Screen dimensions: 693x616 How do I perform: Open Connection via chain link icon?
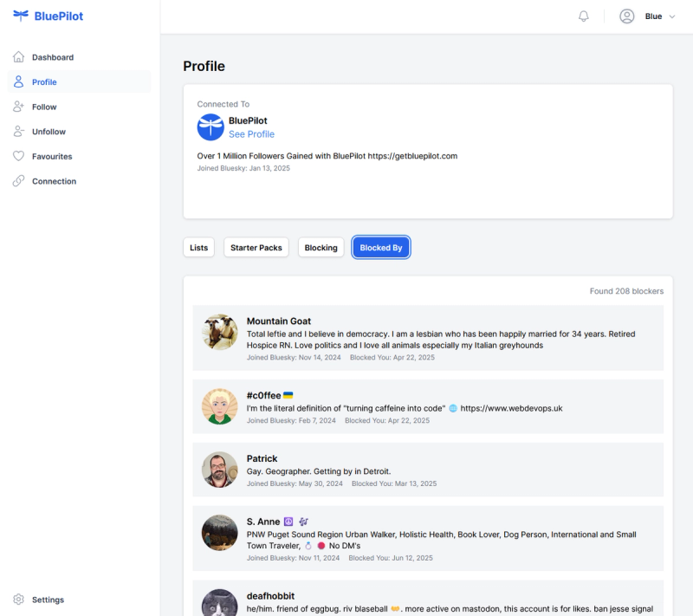point(18,181)
